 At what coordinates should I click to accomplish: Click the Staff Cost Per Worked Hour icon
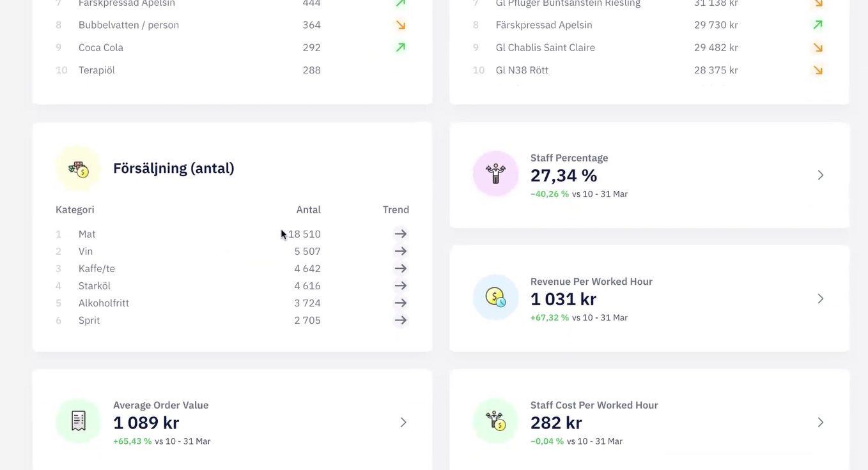[495, 421]
